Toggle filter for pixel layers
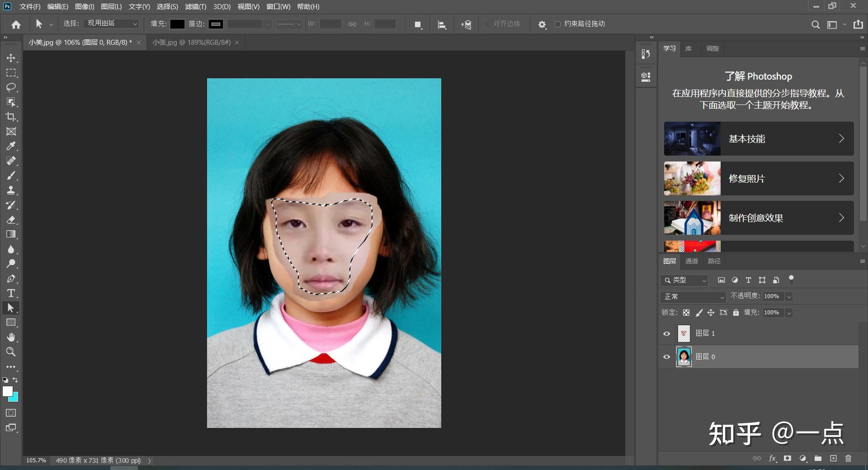 click(x=721, y=280)
